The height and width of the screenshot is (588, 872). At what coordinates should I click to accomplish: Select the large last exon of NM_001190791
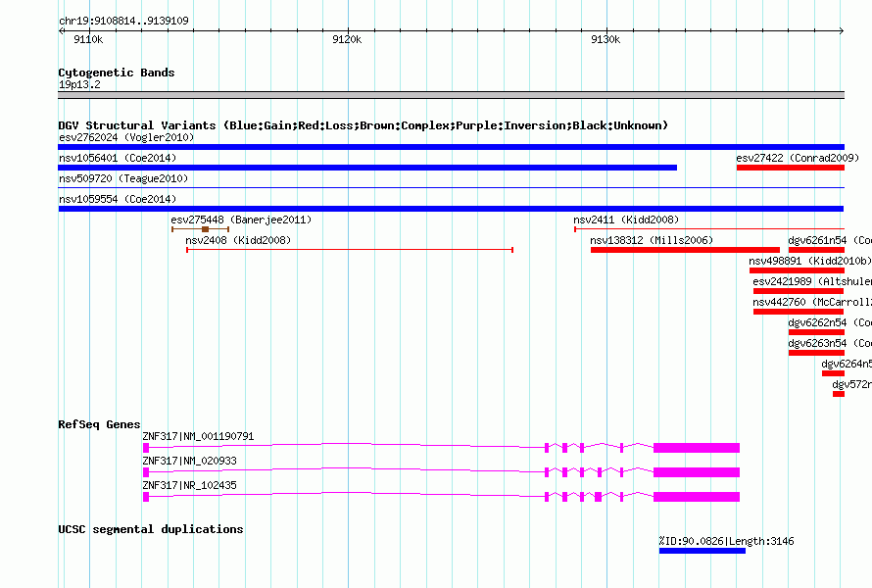697,448
